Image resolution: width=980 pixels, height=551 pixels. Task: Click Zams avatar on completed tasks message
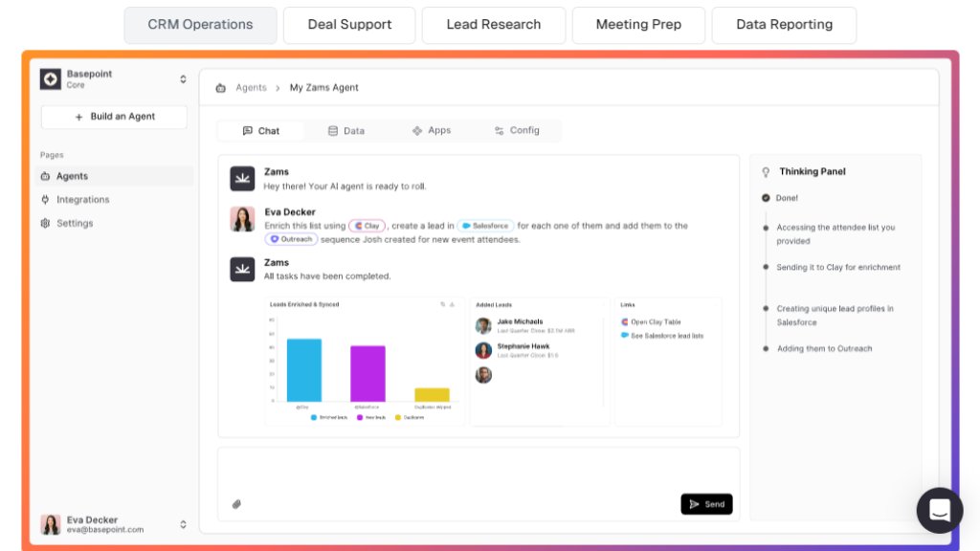pyautogui.click(x=242, y=269)
